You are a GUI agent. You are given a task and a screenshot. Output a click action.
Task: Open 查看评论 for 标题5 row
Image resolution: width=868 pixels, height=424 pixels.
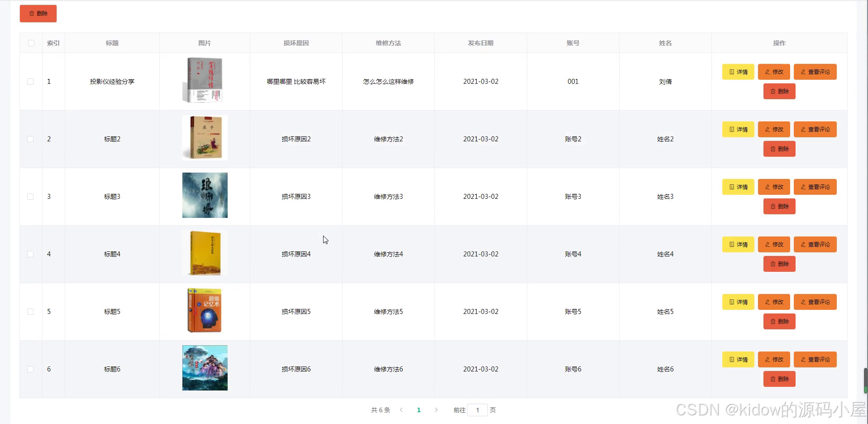coord(815,302)
